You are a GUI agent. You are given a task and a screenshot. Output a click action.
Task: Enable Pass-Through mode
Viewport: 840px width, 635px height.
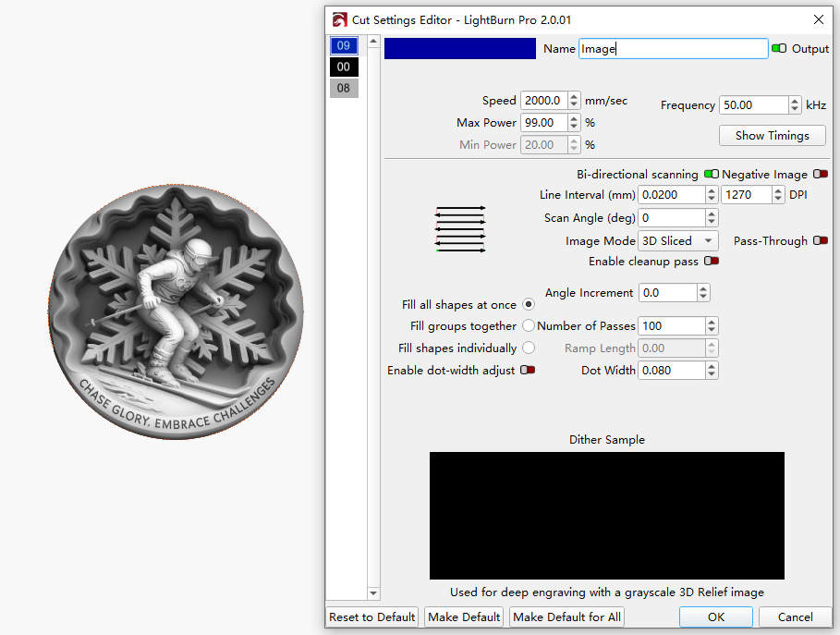coord(820,240)
